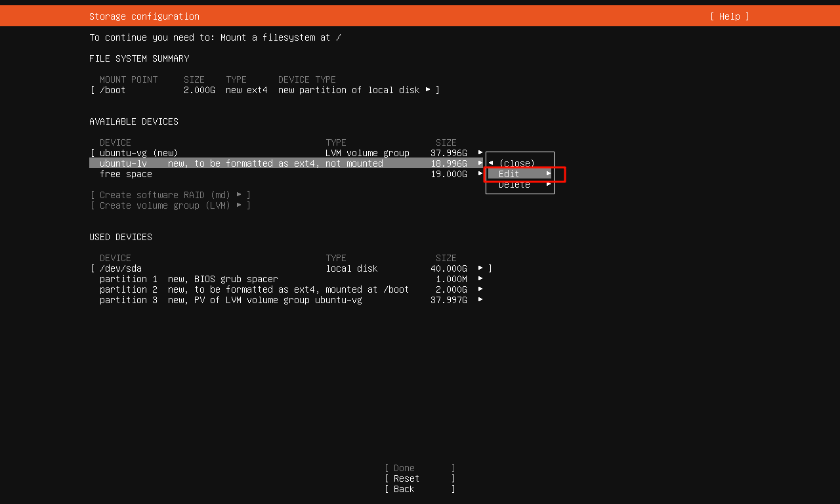The width and height of the screenshot is (840, 504).
Task: Click the FILE SYSTEM SUMMARY heading
Action: click(x=139, y=58)
